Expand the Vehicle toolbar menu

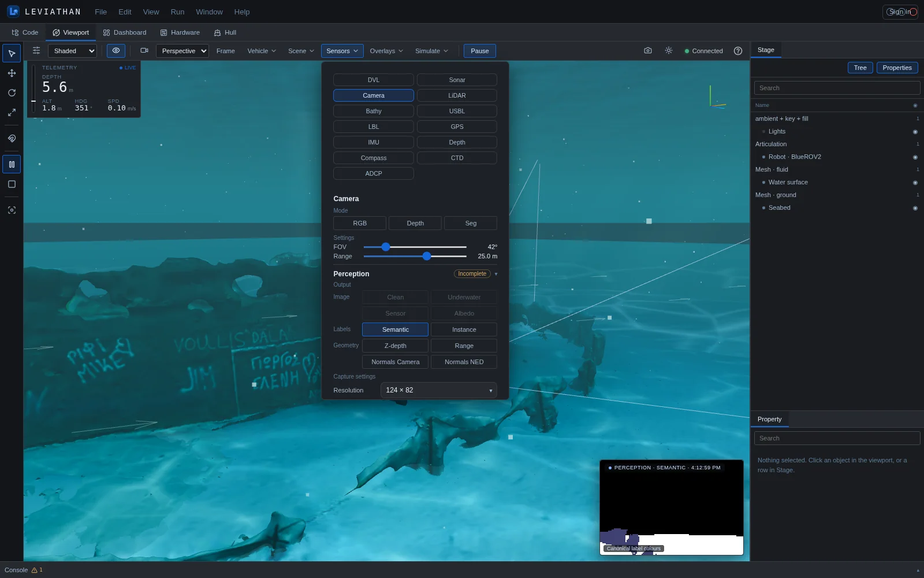click(x=262, y=51)
